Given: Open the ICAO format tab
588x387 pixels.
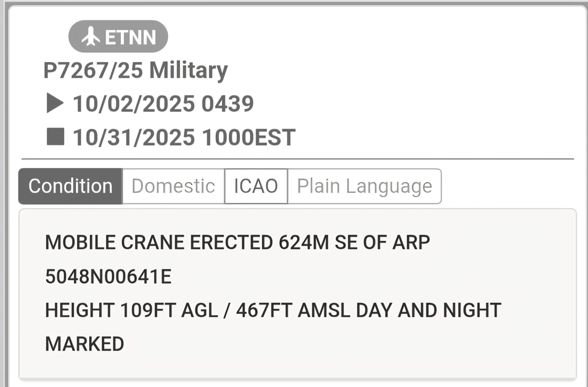Looking at the screenshot, I should [x=256, y=186].
